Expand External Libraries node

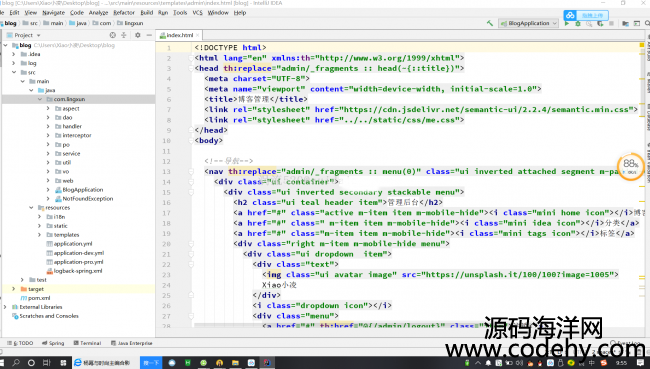pos(5,307)
